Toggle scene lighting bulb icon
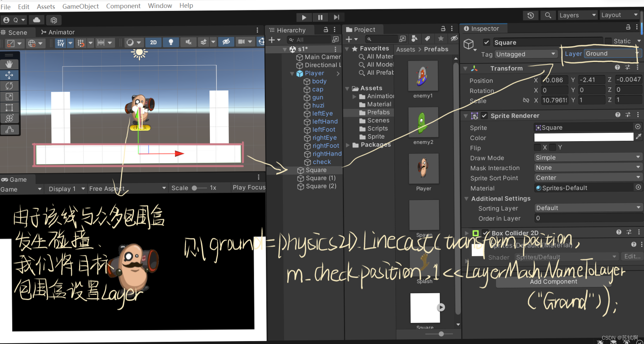 171,42
